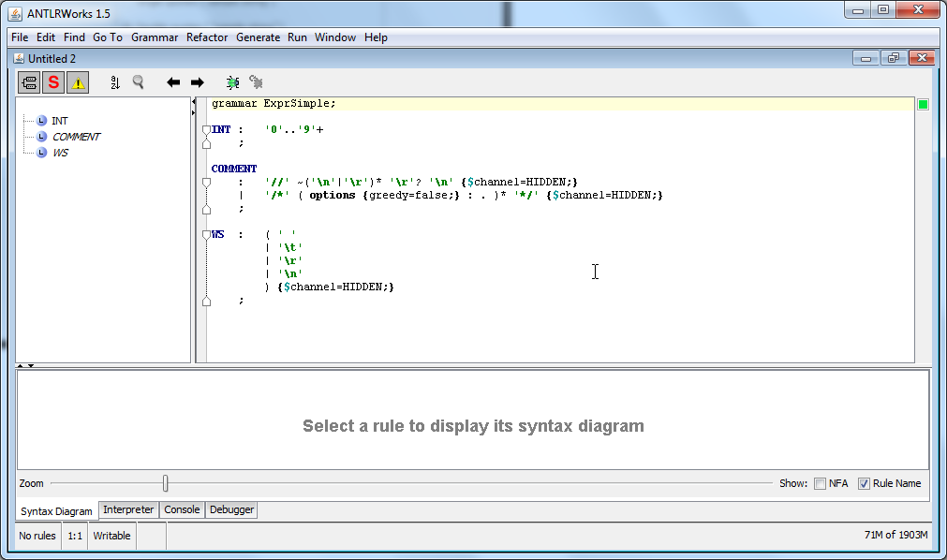Switch to the Interpreter tab

point(128,509)
